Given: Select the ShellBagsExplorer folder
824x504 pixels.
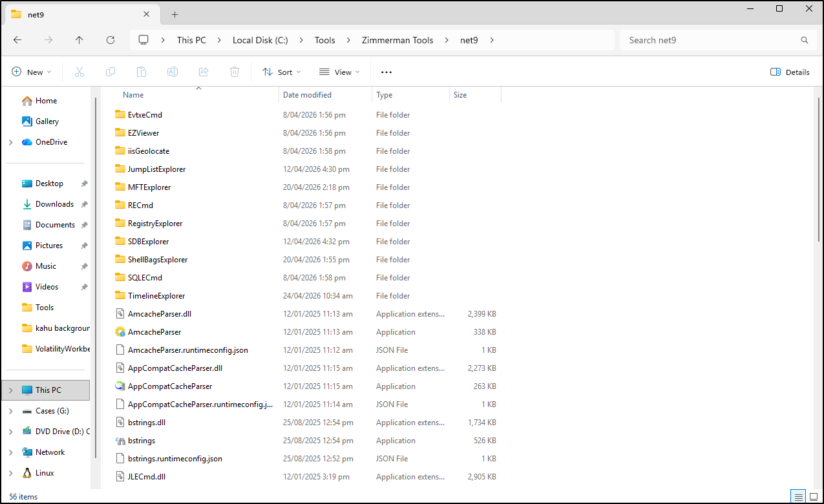Looking at the screenshot, I should pos(158,260).
